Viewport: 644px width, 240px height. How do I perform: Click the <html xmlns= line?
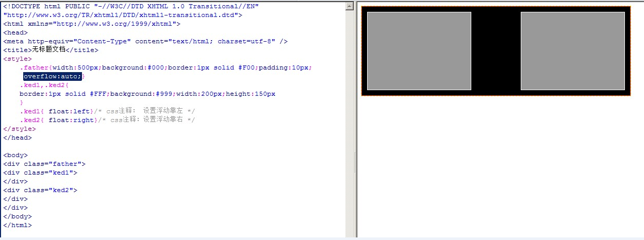92,24
